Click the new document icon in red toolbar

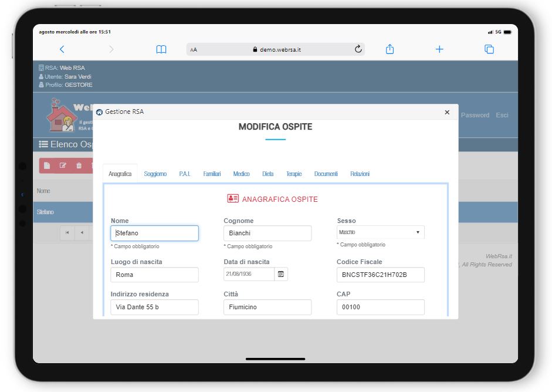coord(47,166)
